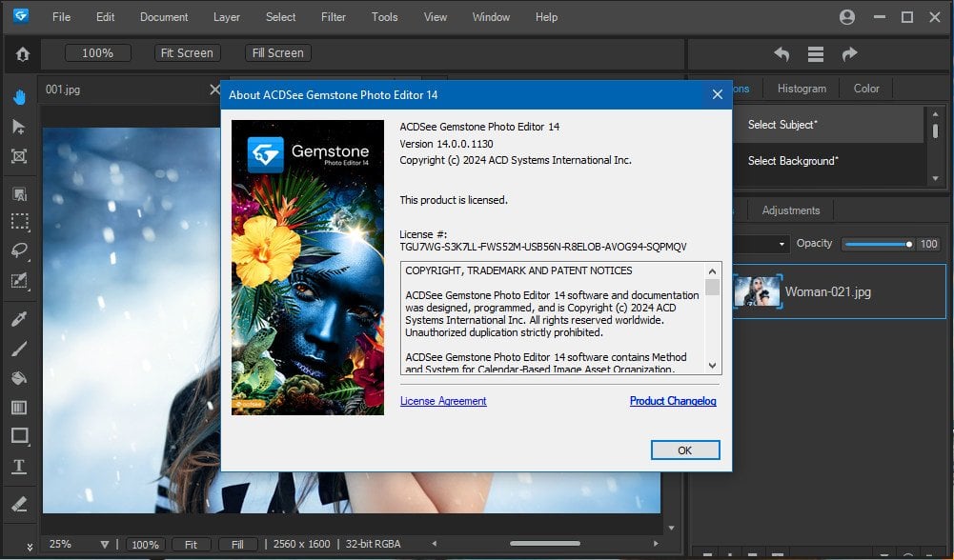Open the License Agreement link
Viewport: 954px width, 560px height.
tap(443, 401)
